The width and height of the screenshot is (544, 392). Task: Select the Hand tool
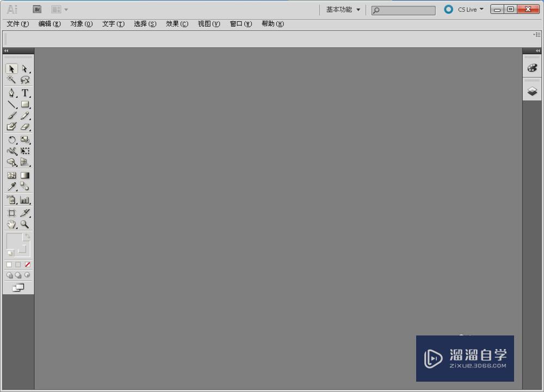12,223
